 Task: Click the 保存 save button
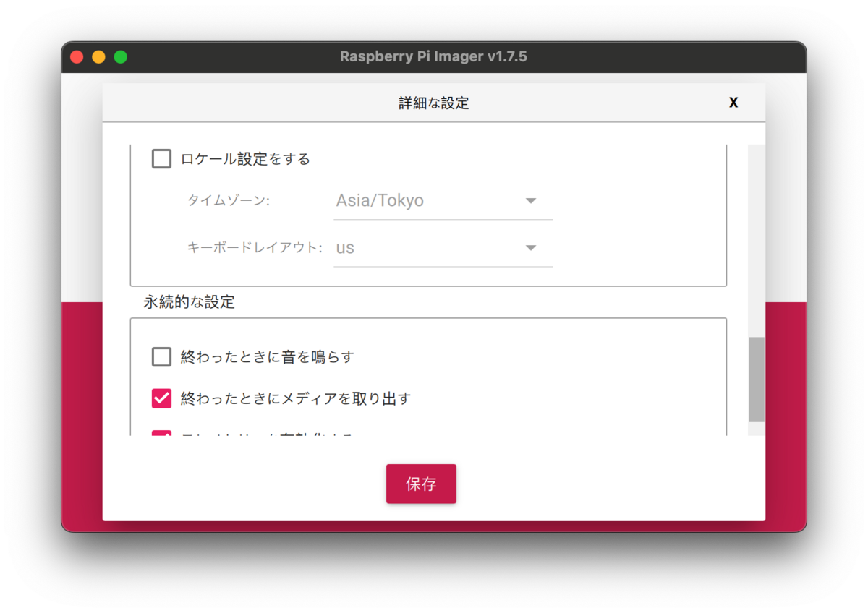coord(421,484)
